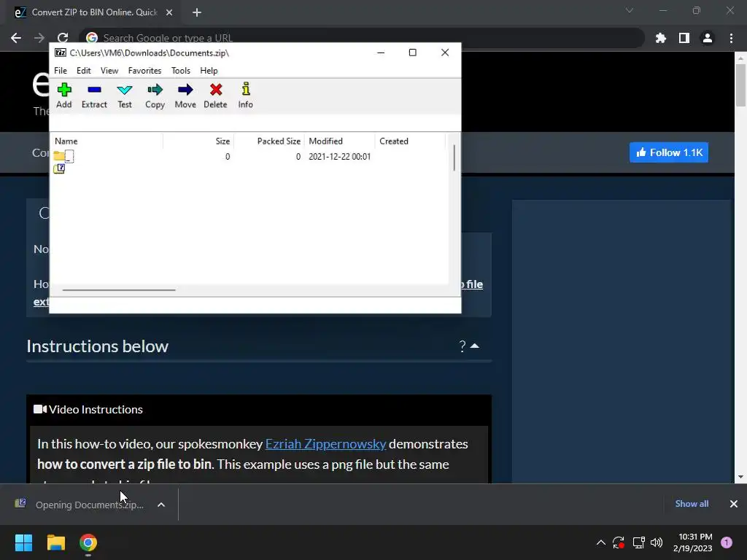The height and width of the screenshot is (560, 747).
Task: Open the Chrome profile avatar
Action: [708, 38]
